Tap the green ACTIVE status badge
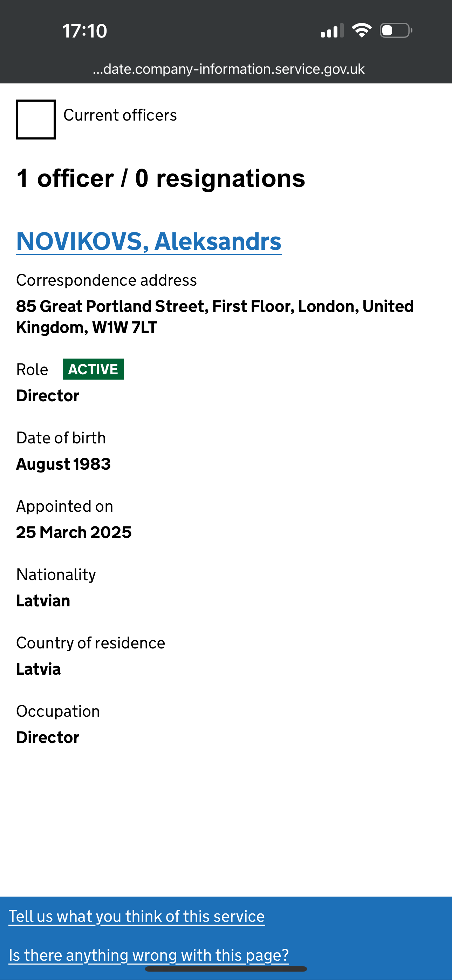 tap(93, 369)
